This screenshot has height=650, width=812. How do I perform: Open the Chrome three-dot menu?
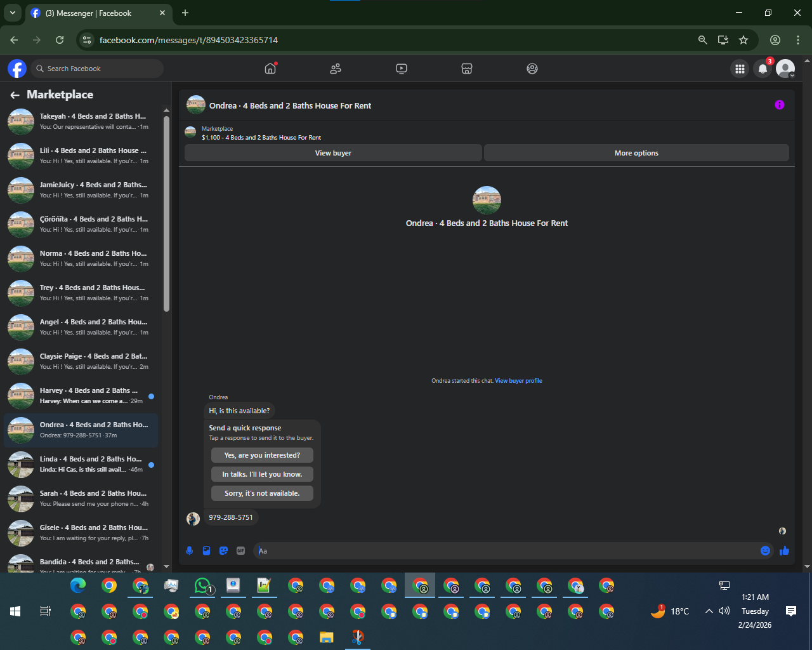[798, 40]
